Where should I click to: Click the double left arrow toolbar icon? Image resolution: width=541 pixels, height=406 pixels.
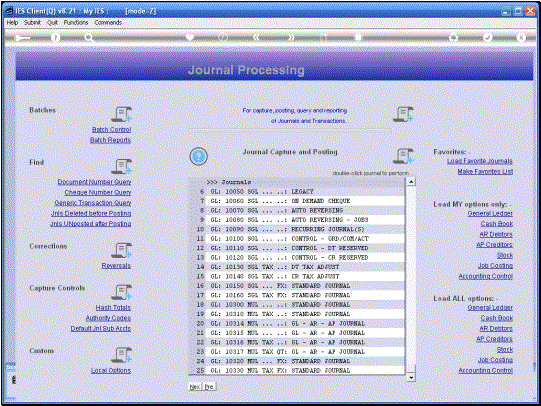[x=256, y=37]
